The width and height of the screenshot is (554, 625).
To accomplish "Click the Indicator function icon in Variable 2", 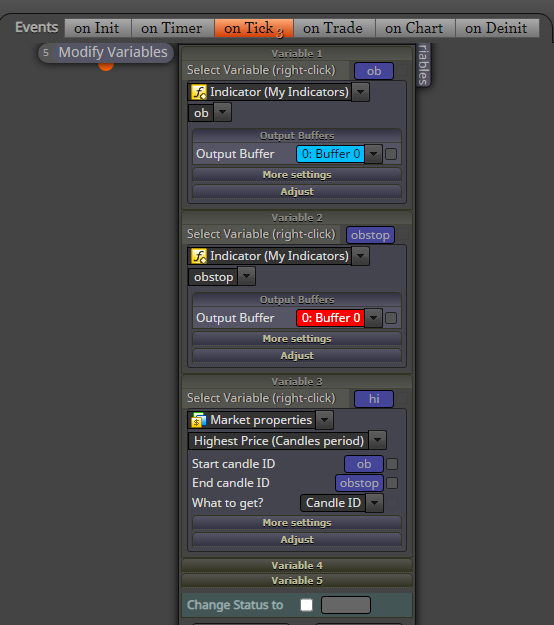I will click(199, 256).
